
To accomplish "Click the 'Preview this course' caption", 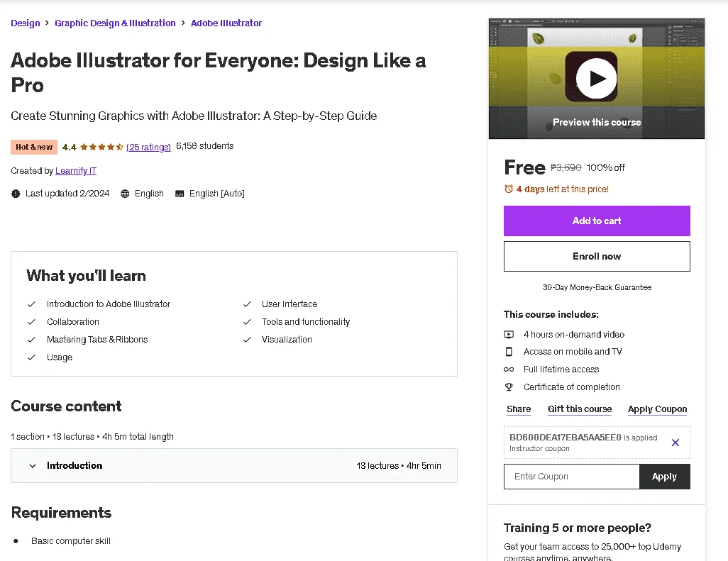I will (597, 123).
